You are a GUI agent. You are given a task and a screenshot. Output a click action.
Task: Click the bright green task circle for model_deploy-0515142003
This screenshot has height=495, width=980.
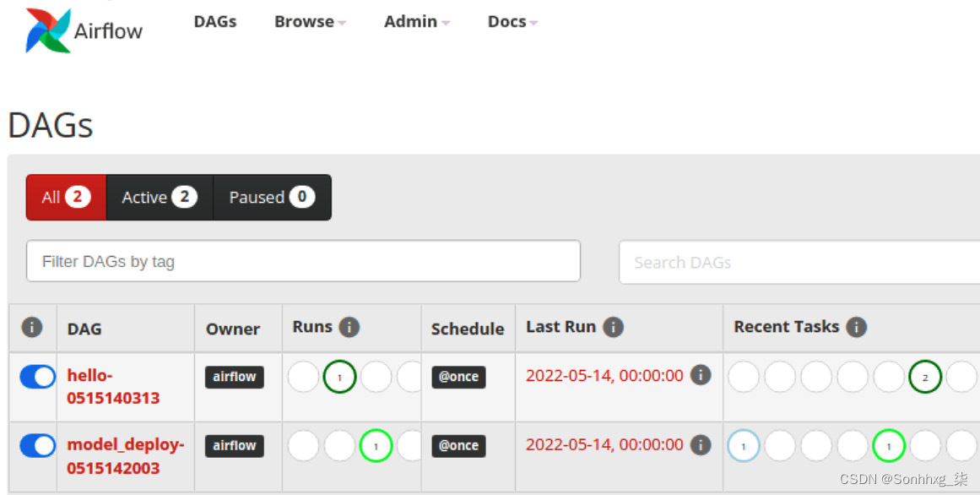[889, 445]
